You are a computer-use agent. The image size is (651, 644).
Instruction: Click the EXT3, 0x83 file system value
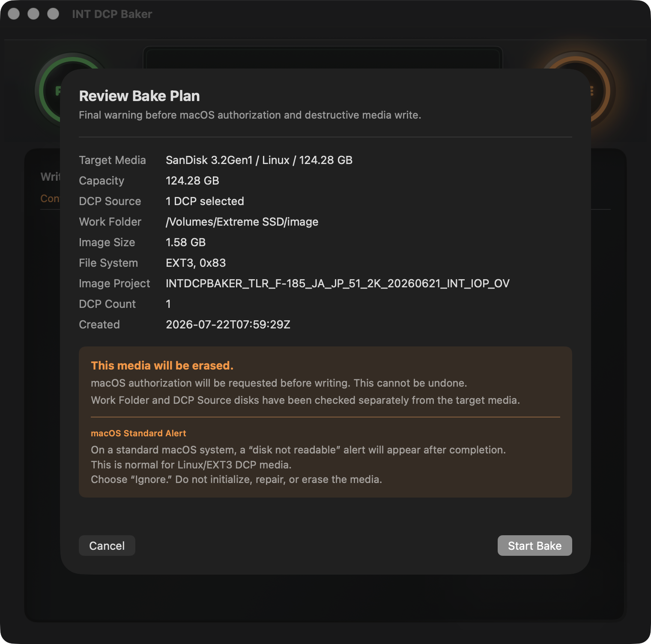click(x=196, y=263)
